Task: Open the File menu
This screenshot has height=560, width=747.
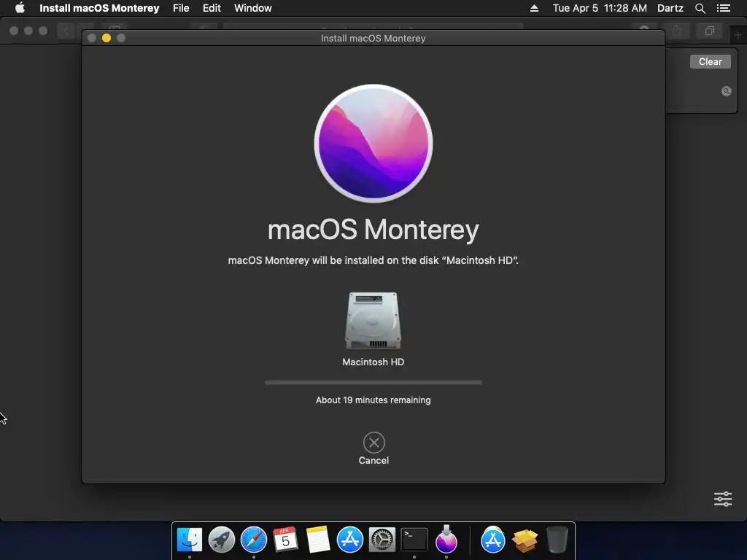Action: [181, 8]
